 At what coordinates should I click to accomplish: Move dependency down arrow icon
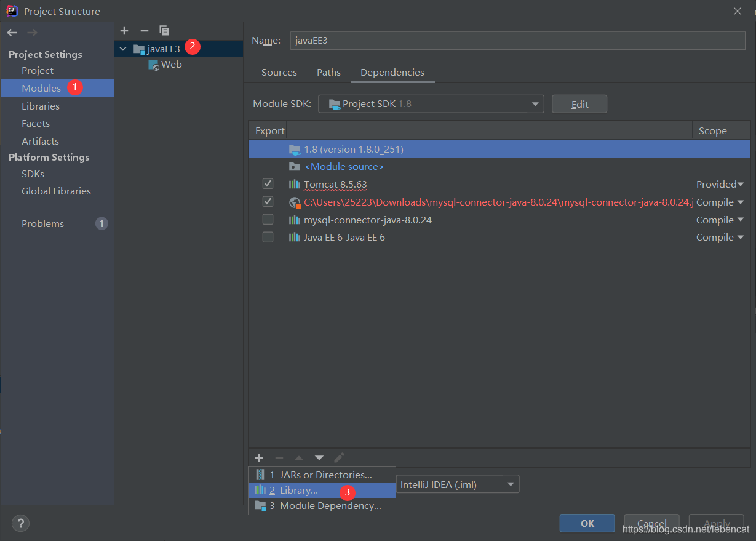[x=319, y=458]
